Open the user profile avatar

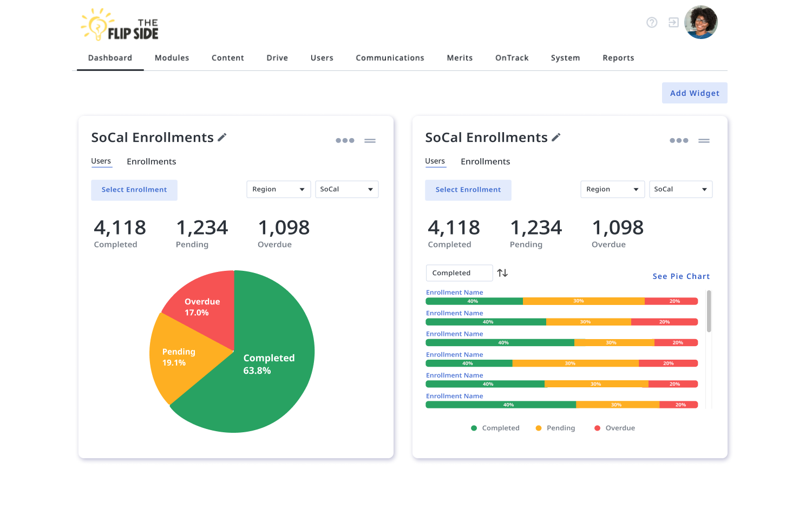pyautogui.click(x=701, y=22)
